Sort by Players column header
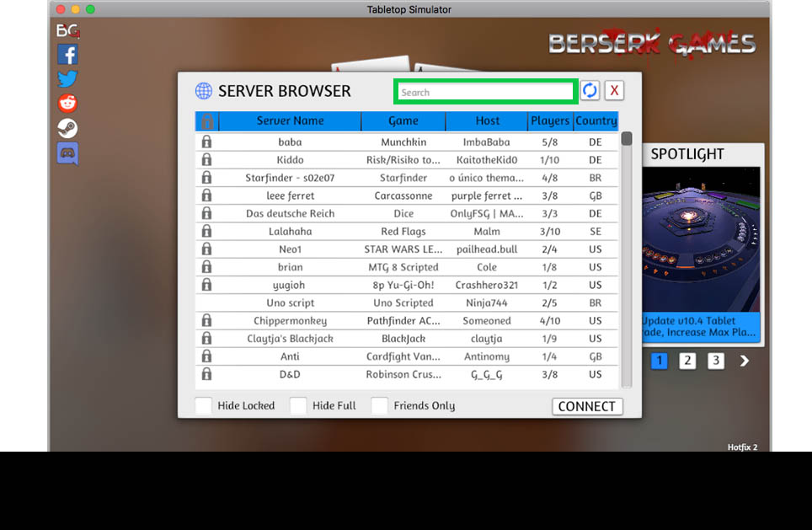Viewport: 812px width, 530px height. tap(550, 121)
